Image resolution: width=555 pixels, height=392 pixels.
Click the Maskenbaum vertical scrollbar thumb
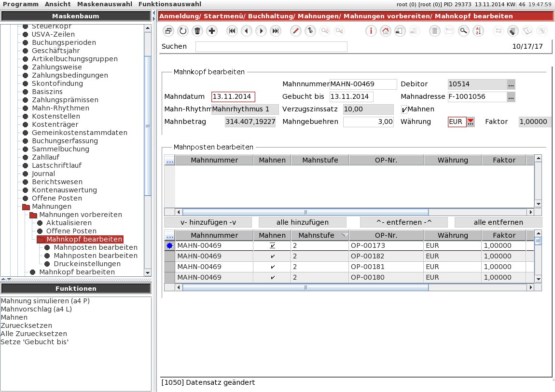pos(148,125)
